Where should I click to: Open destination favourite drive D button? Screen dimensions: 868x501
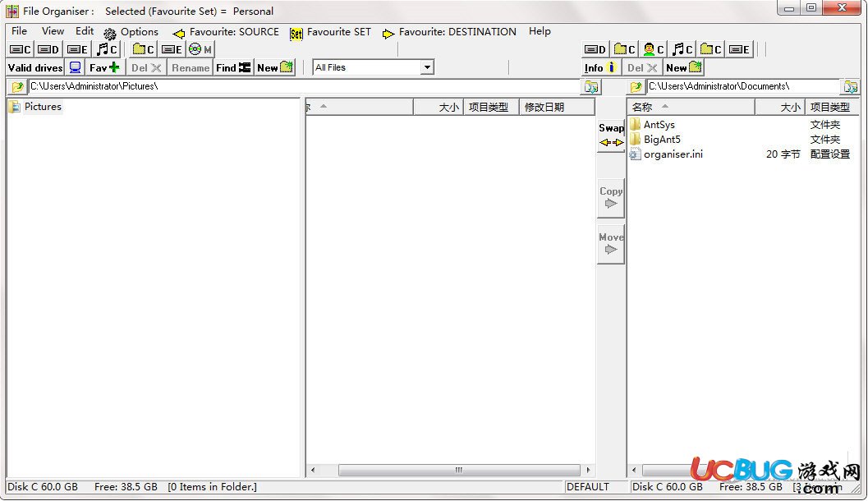(595, 49)
